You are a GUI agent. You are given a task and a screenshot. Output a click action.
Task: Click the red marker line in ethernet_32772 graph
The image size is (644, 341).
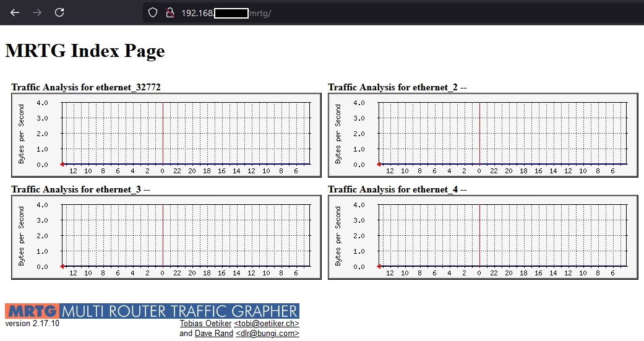[163, 133]
